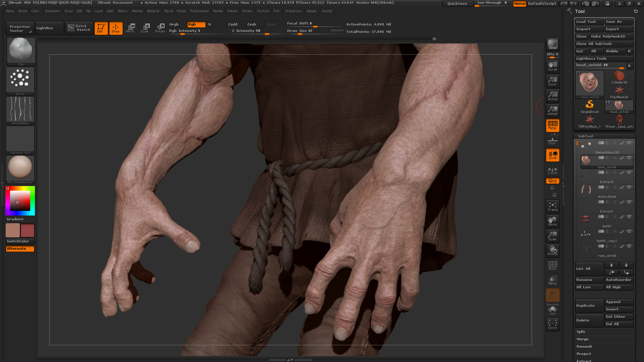Viewport: 644px width, 362px height.
Task: Toggle the Floor grid
Action: [x=552, y=140]
